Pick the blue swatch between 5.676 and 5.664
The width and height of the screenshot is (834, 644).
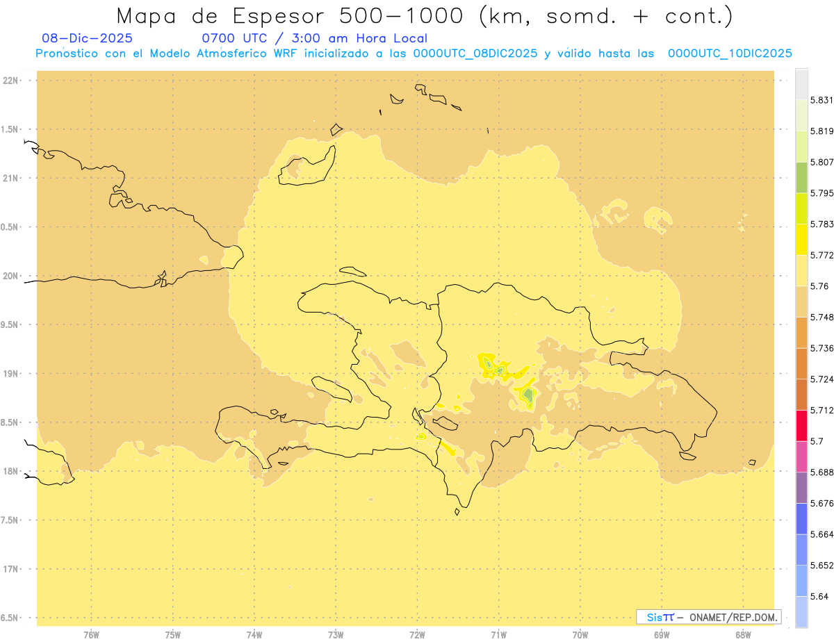tap(801, 518)
